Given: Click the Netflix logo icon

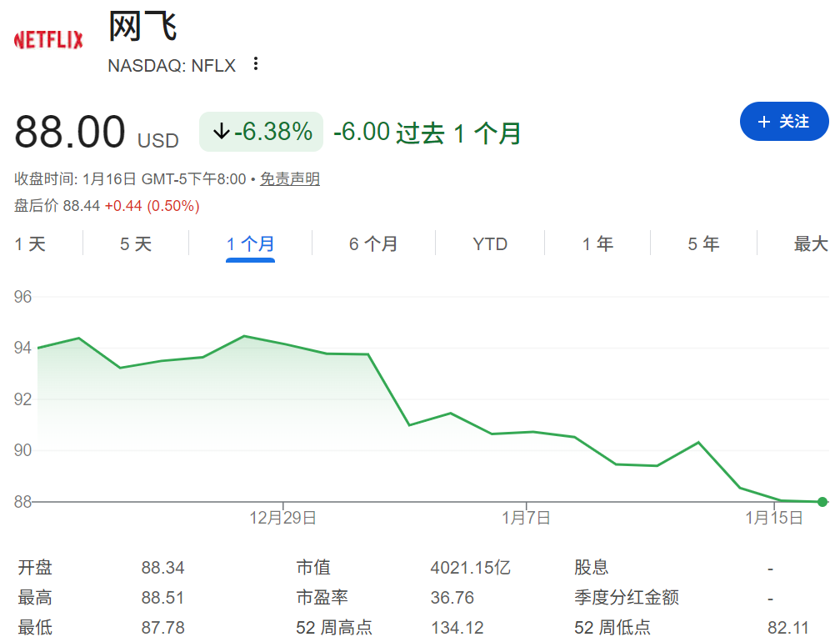Looking at the screenshot, I should (x=47, y=38).
